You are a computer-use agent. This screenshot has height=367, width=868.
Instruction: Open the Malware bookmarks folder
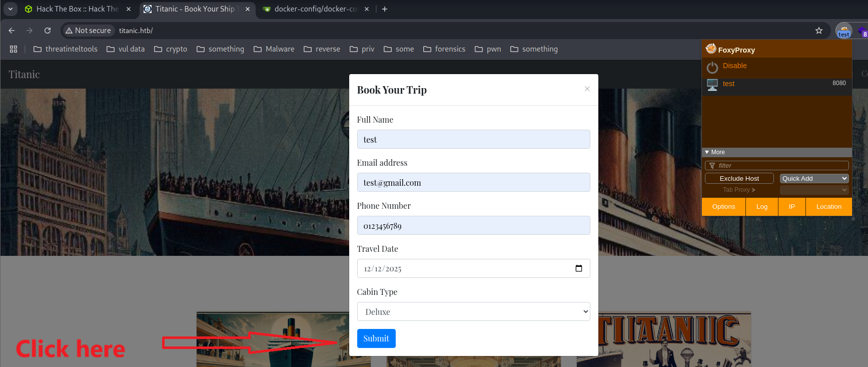274,49
